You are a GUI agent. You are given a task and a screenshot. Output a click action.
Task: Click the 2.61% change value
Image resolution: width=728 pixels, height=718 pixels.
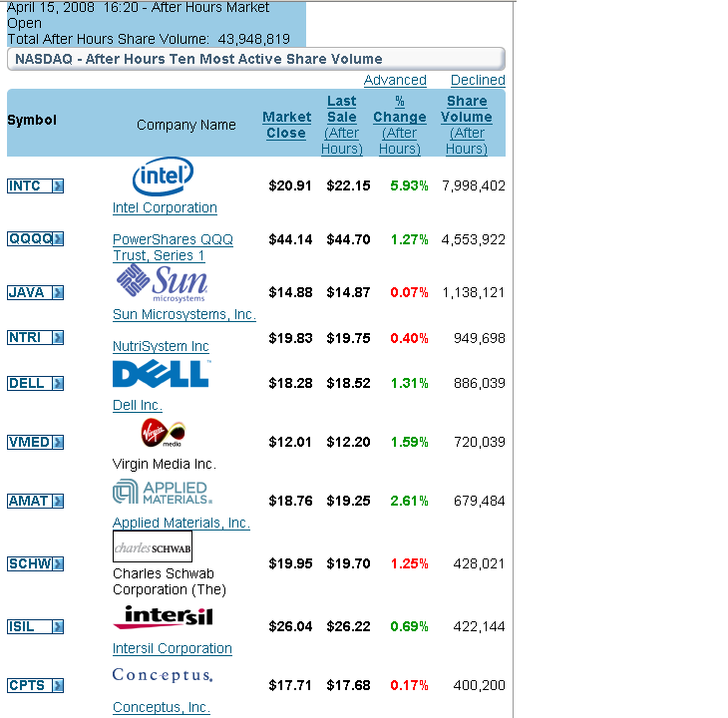[409, 501]
